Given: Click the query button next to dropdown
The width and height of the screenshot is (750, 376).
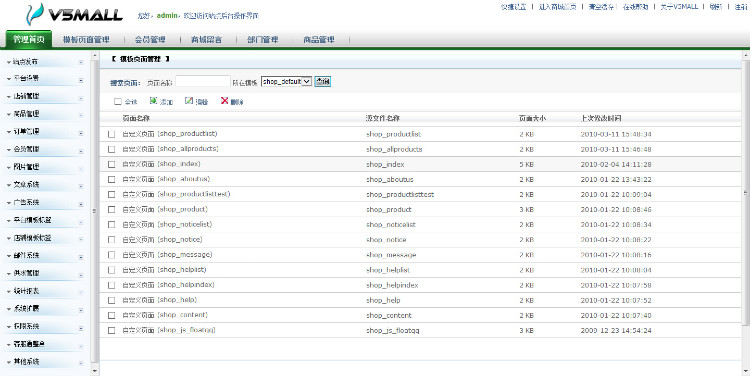Looking at the screenshot, I should pyautogui.click(x=322, y=82).
